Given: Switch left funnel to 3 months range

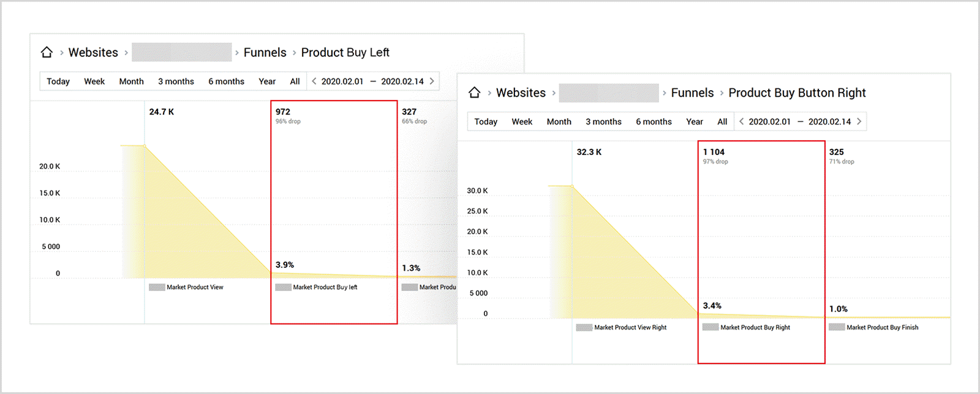Looking at the screenshot, I should pyautogui.click(x=176, y=81).
